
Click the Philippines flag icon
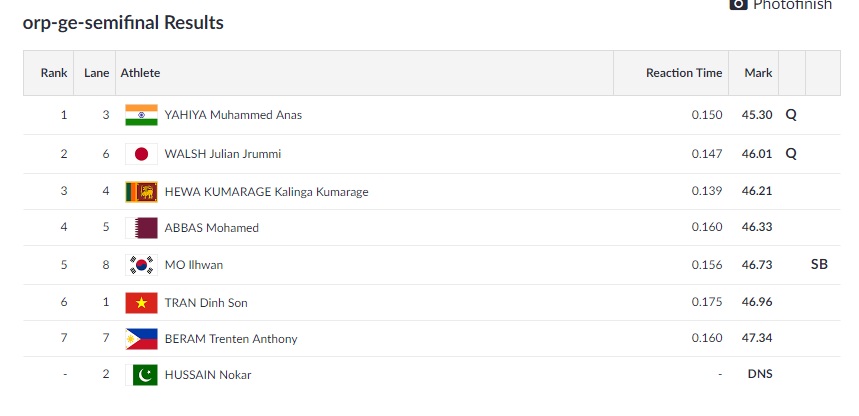pos(141,339)
